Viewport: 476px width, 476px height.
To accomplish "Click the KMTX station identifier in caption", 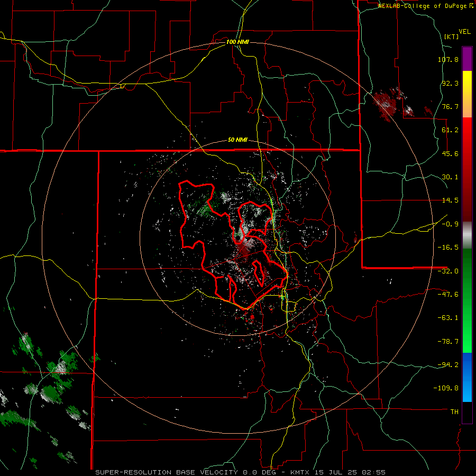I will (x=299, y=472).
